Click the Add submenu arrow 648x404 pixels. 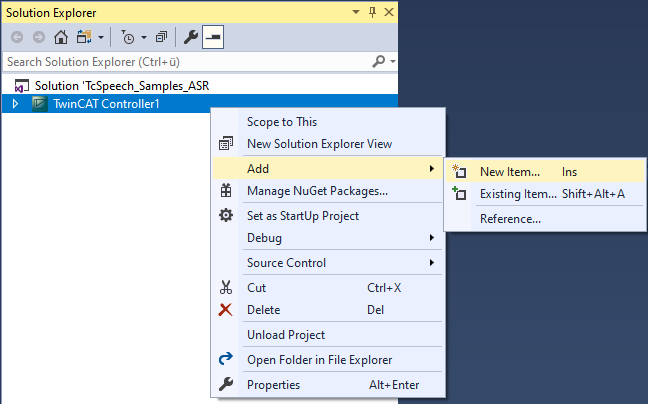pos(431,169)
